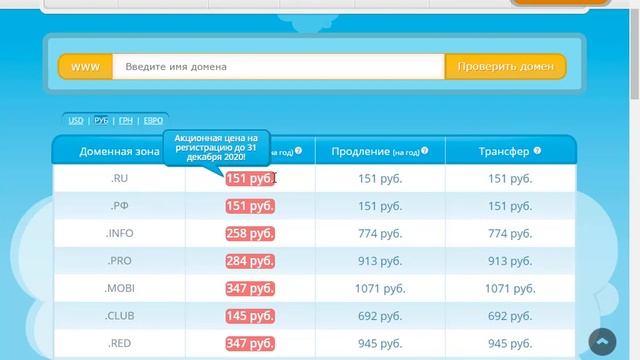Click the .PRO domain zone cell
This screenshot has width=640, height=360.
pos(119,260)
